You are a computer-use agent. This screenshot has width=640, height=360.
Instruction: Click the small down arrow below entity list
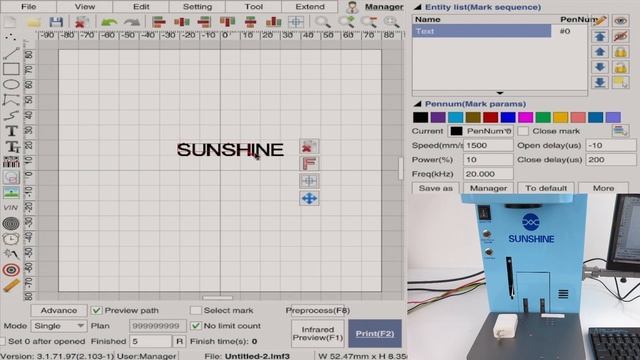[x=500, y=93]
